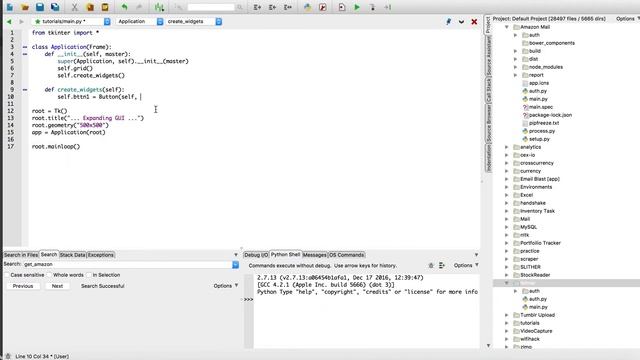Collapse the Amazon Mail folder

click(507, 27)
